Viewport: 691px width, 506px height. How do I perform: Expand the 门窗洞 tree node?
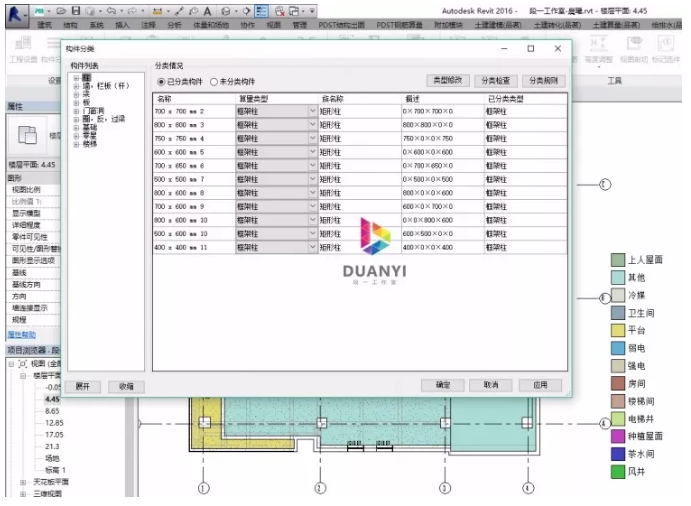(76, 111)
